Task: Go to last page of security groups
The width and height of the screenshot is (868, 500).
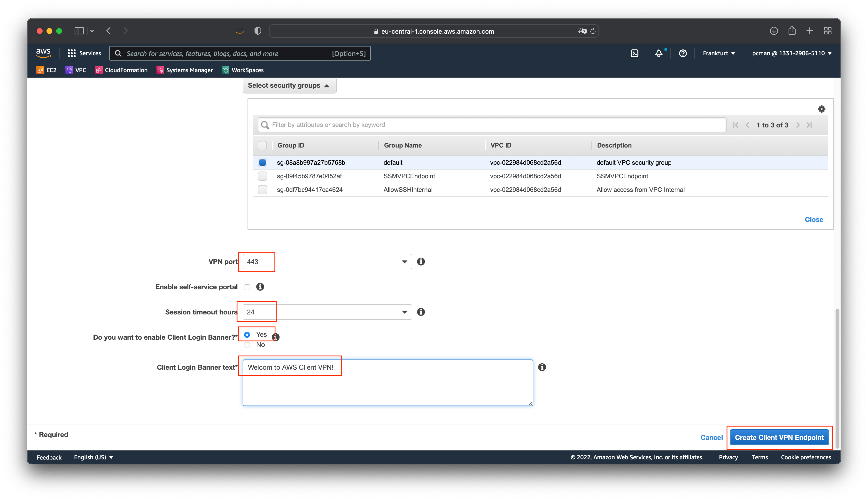Action: click(x=809, y=125)
